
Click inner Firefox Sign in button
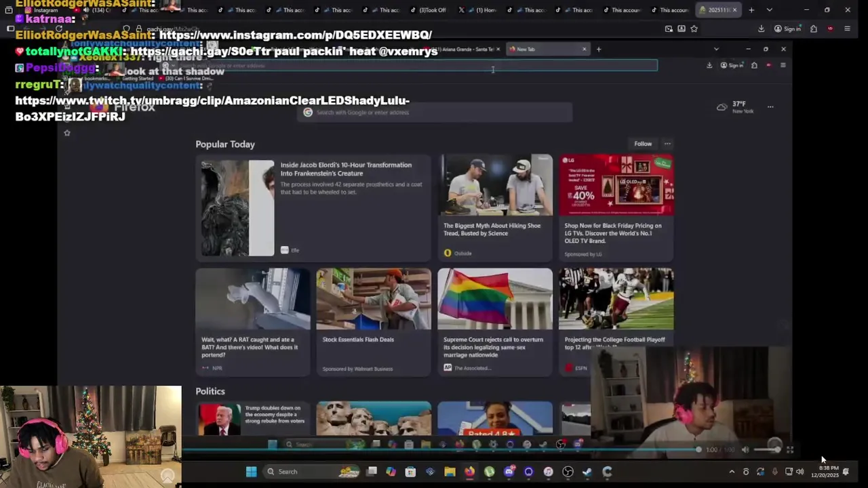732,65
